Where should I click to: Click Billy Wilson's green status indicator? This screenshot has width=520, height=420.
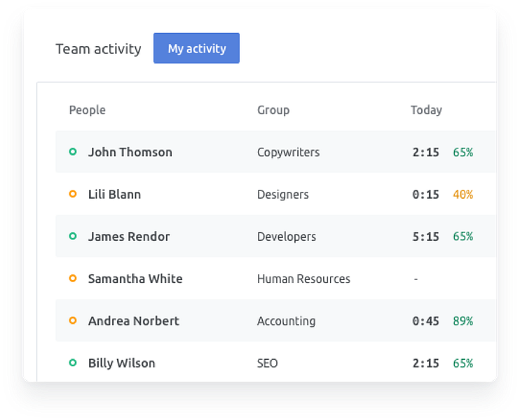pyautogui.click(x=73, y=363)
